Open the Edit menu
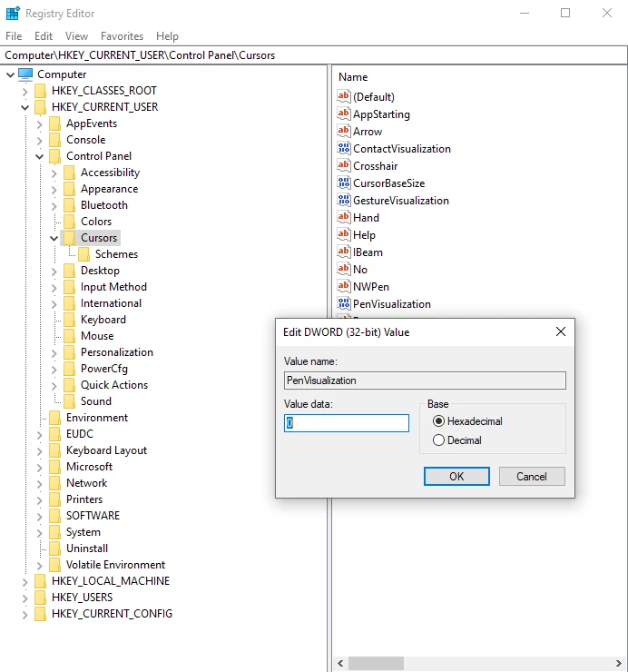This screenshot has width=628, height=672. [x=44, y=36]
